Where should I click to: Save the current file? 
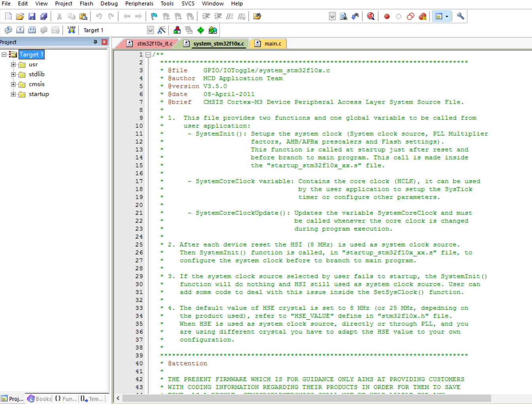click(x=32, y=16)
